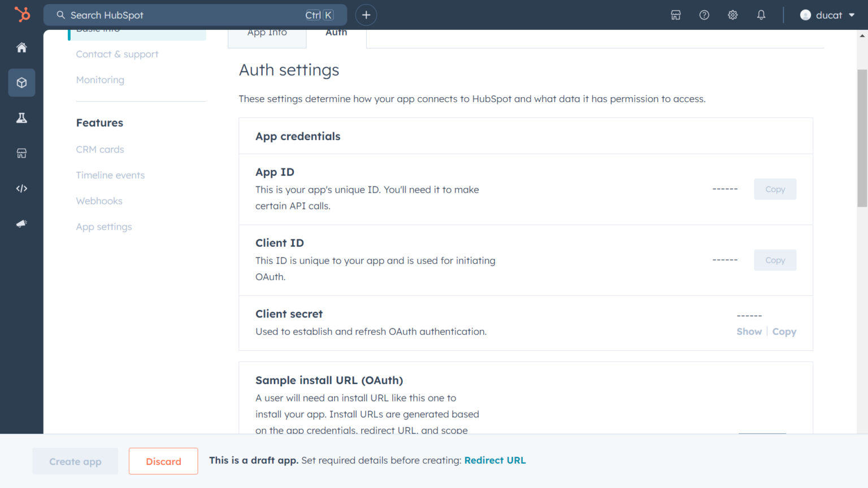Image resolution: width=868 pixels, height=488 pixels.
Task: Open the code brackets icon in sidebar
Action: pos(21,189)
